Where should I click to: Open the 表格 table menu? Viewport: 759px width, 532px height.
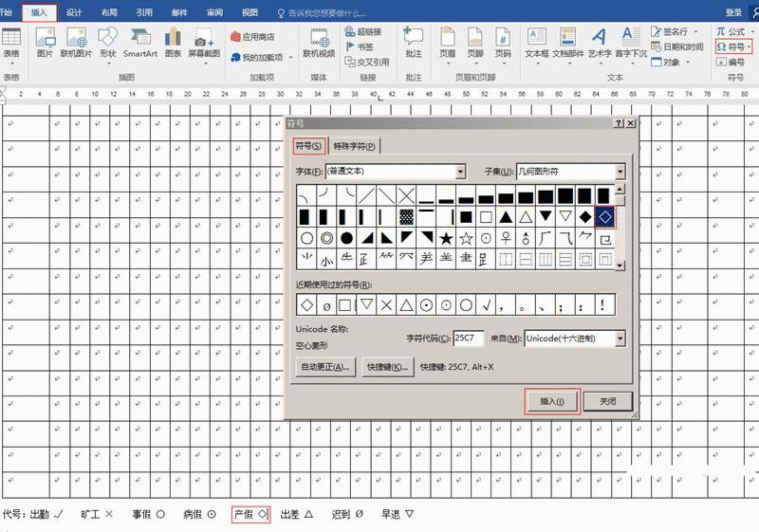click(11, 46)
